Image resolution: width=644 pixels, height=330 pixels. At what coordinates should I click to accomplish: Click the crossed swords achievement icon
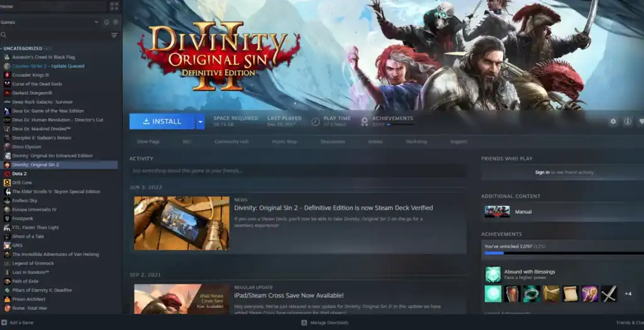click(609, 294)
